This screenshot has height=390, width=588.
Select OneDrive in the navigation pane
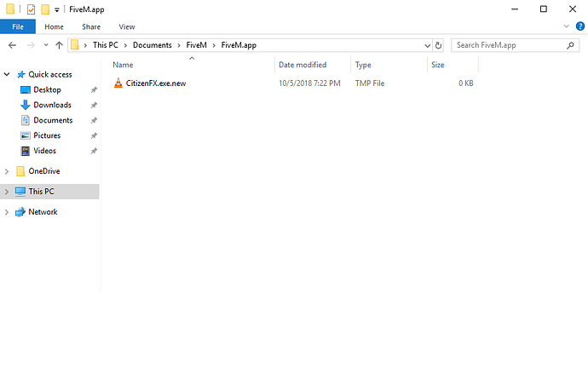(44, 171)
